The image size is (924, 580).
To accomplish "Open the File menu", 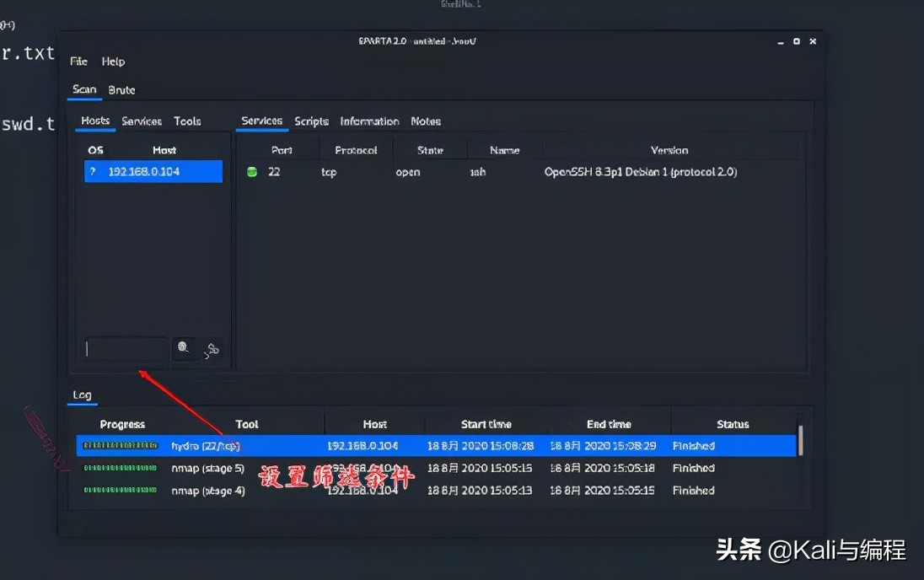I will coord(78,62).
